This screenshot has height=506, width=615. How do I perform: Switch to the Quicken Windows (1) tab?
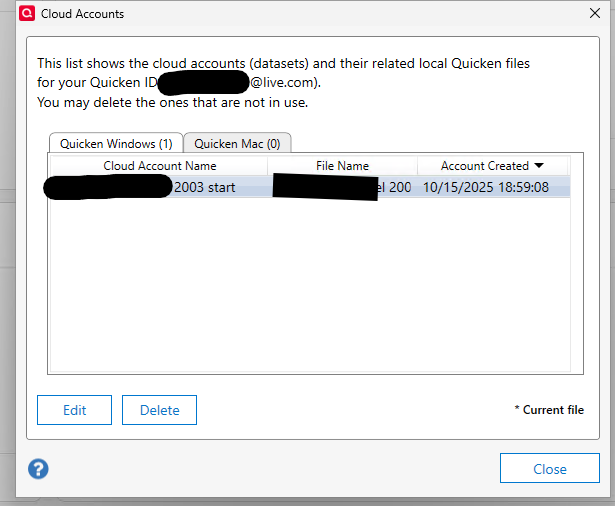point(116,144)
